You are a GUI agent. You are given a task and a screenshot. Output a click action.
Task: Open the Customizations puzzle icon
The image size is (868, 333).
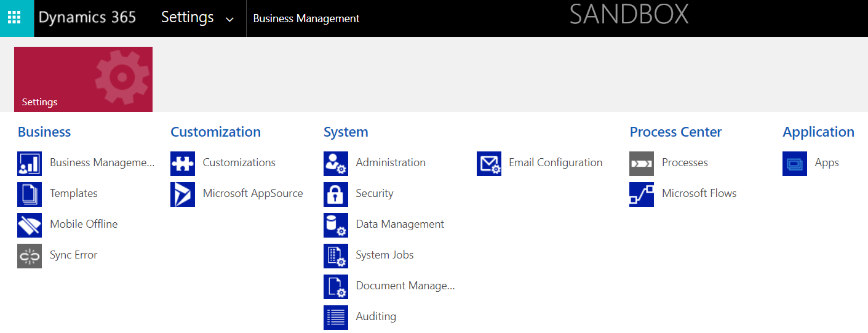183,164
